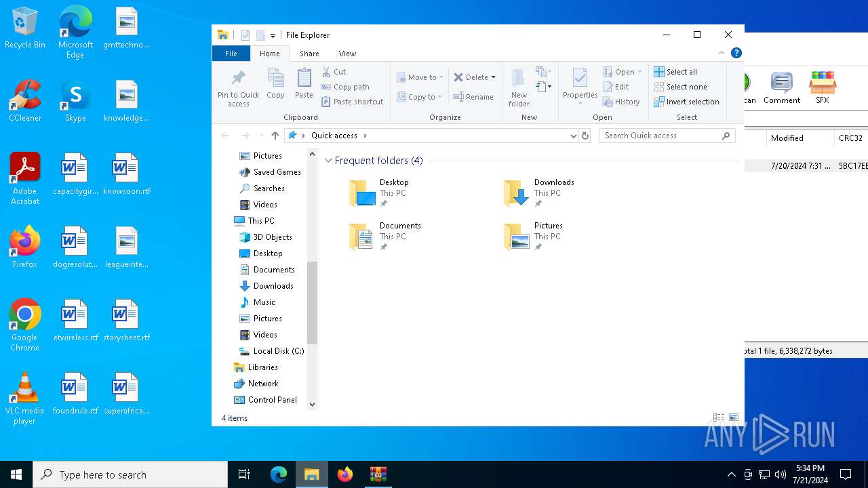Click Pin to Quick access icon
868x488 pixels.
(238, 88)
